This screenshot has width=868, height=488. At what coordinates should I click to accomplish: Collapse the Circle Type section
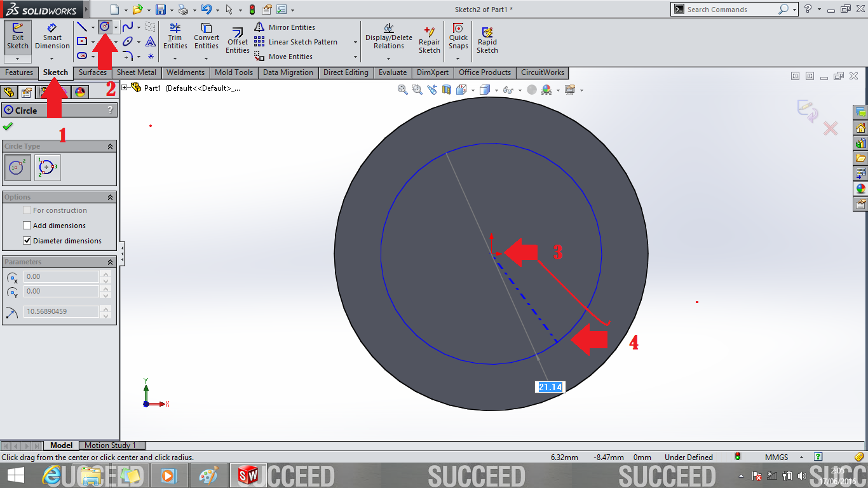tap(111, 146)
